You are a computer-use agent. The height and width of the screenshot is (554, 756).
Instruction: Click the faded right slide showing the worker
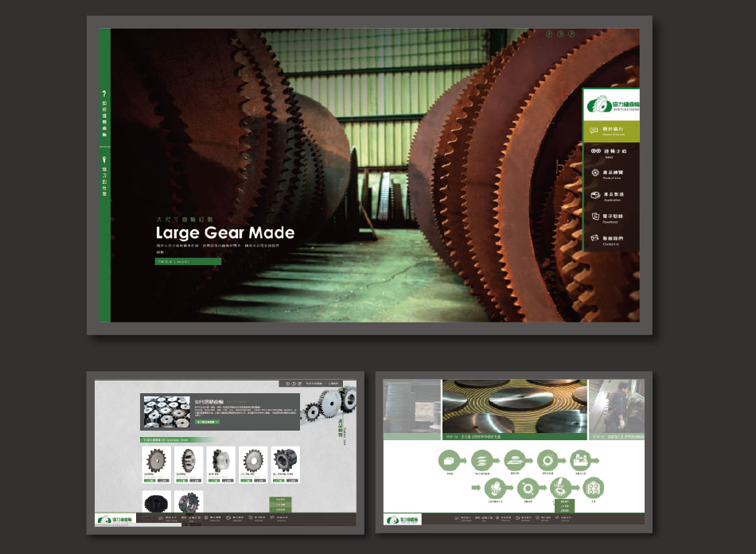(x=617, y=409)
